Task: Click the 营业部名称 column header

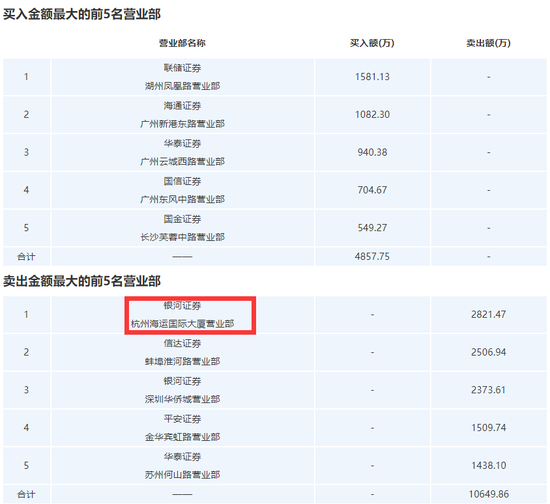Action: pos(182,43)
